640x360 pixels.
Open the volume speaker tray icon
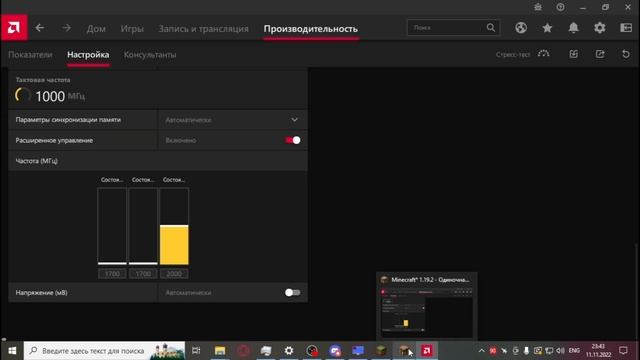(560, 351)
